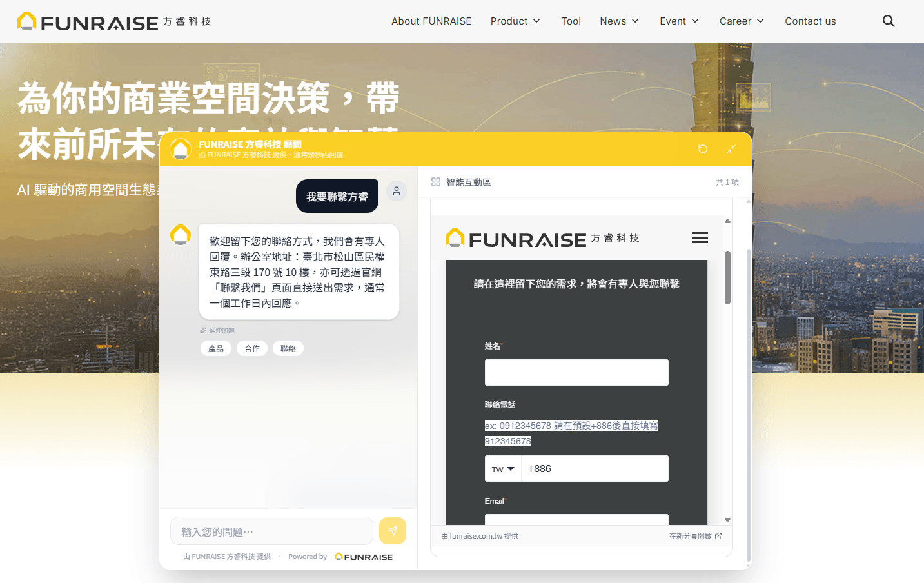Click the 姓名 name input field
924x583 pixels.
(576, 372)
